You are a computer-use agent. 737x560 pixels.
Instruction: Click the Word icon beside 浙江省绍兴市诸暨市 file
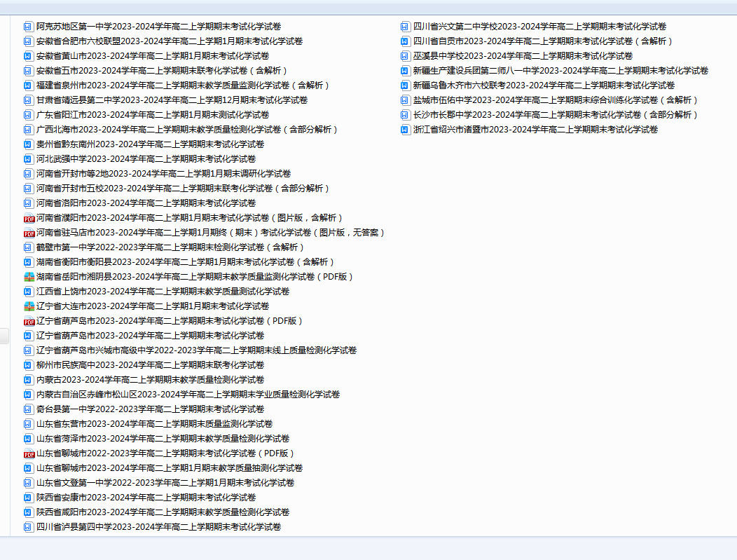pos(405,130)
